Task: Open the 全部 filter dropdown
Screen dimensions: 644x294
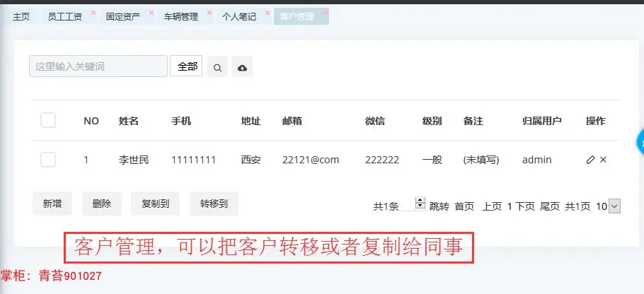Action: click(x=186, y=66)
